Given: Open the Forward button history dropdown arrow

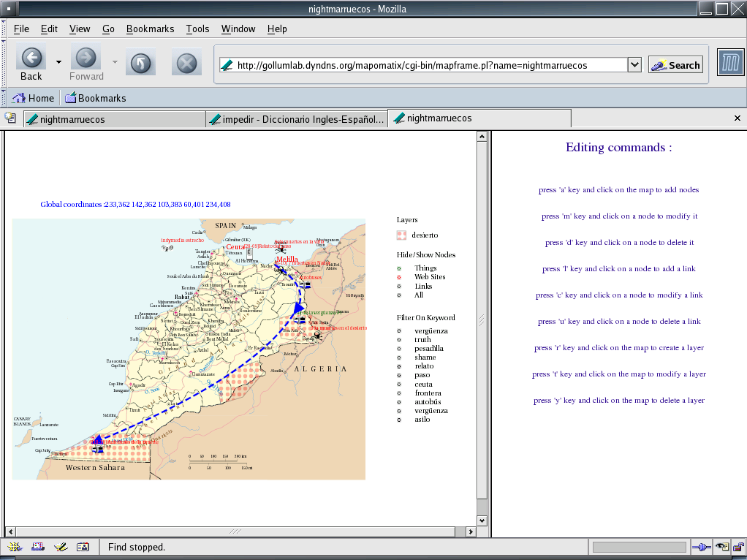Looking at the screenshot, I should click(x=115, y=62).
